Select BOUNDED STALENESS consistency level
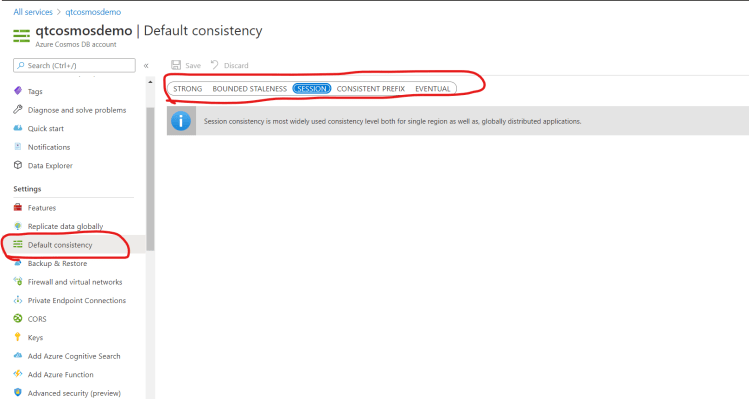749x399 pixels. tap(249, 89)
